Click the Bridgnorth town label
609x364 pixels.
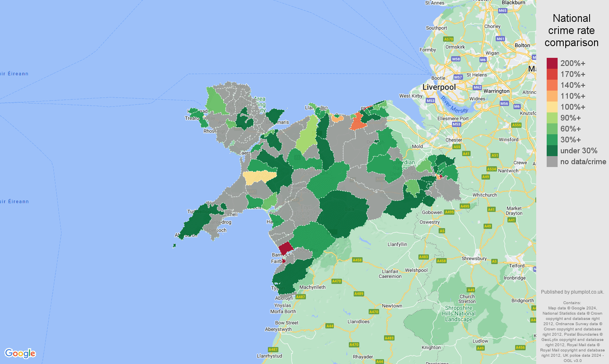point(523,301)
